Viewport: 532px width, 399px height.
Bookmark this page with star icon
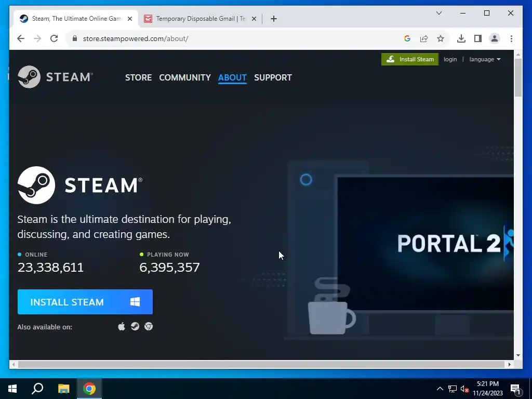tap(441, 38)
